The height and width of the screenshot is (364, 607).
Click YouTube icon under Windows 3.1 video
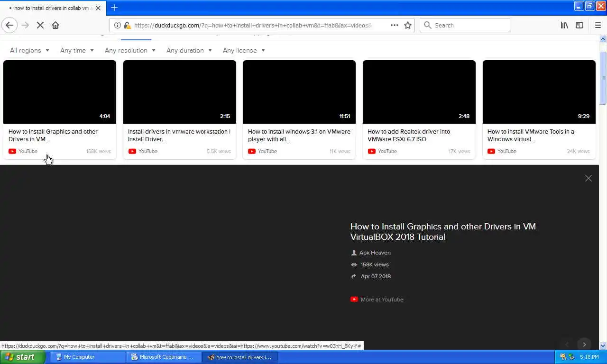point(252,151)
